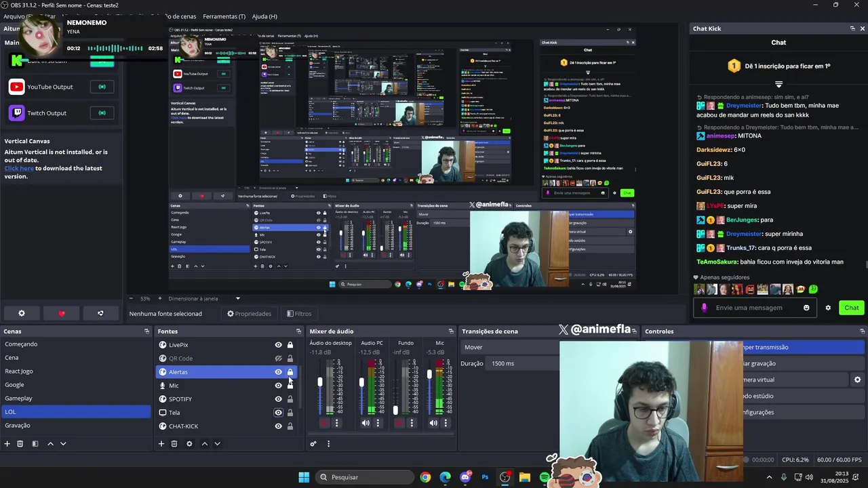
Task: Unmute Áudio do desktop channel
Action: pyautogui.click(x=323, y=423)
